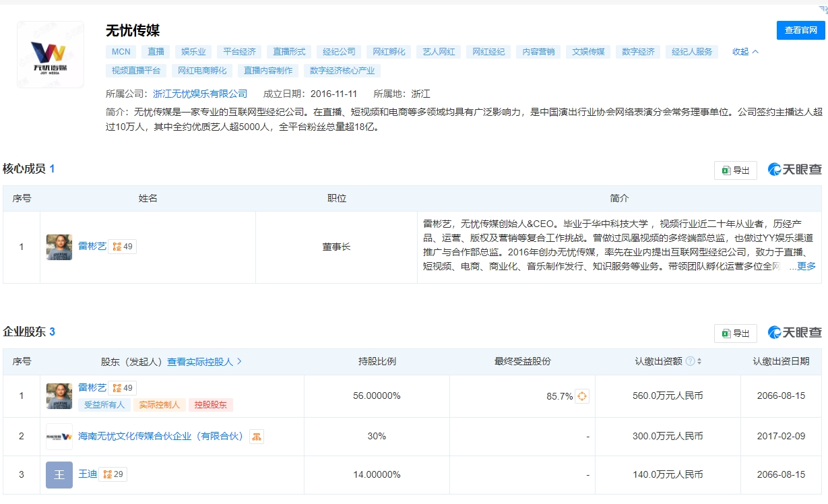Viewport: 828px width, 504px height.
Task: Open 海南无忧文化传媒合伙企业 logo thumbnail
Action: coord(59,437)
